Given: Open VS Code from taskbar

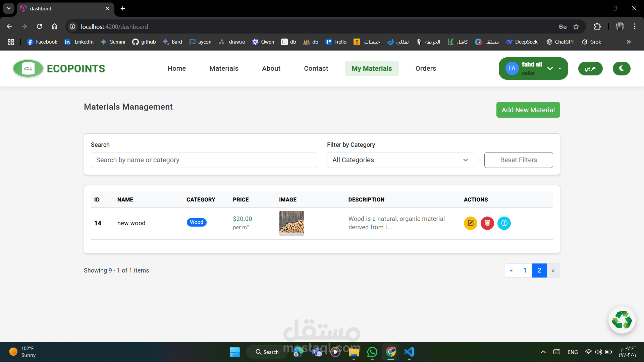Looking at the screenshot, I should point(409,352).
